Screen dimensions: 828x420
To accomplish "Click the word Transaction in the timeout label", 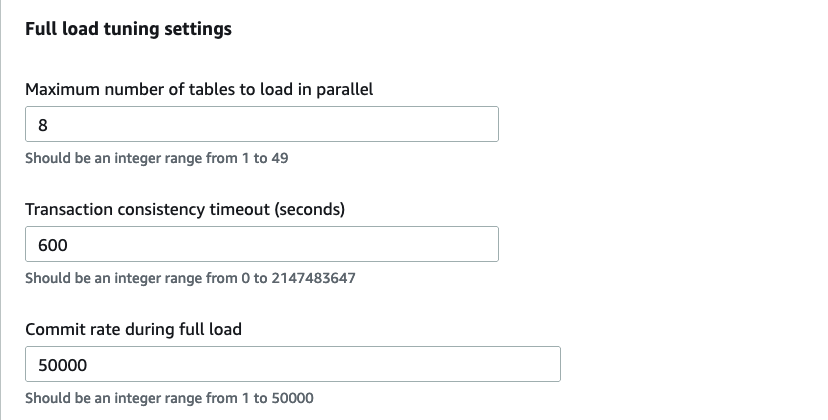I will (x=68, y=209).
